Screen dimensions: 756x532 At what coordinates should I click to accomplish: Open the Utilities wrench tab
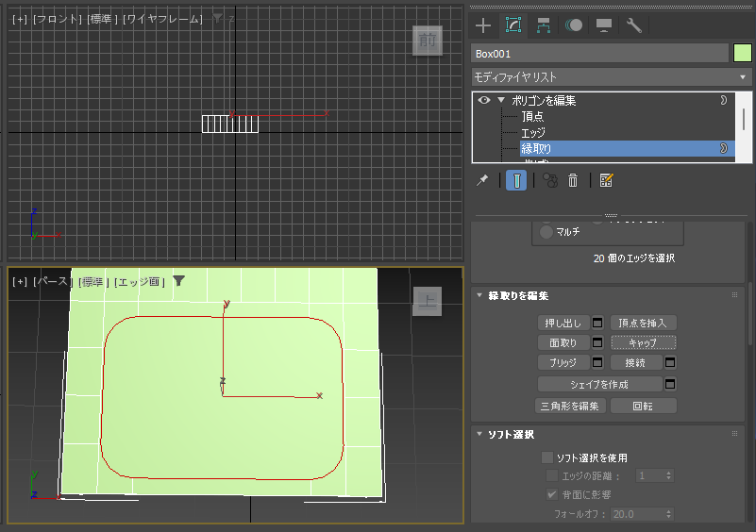tap(633, 25)
